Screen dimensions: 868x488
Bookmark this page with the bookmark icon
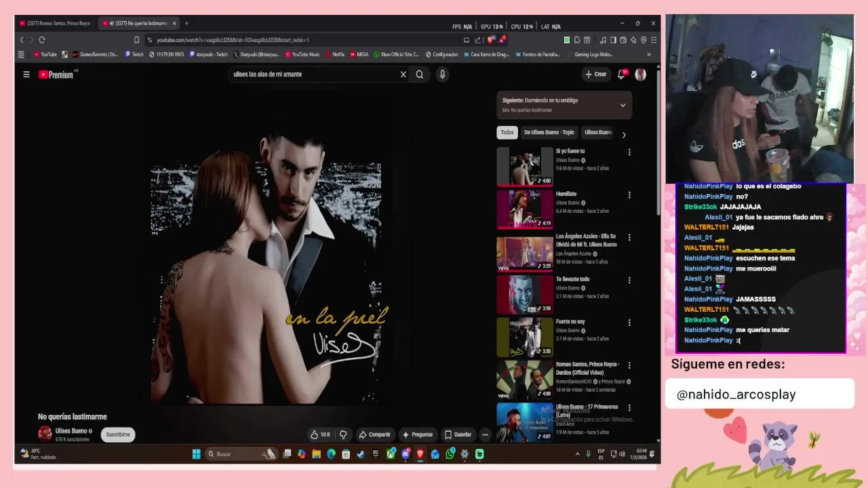point(137,40)
